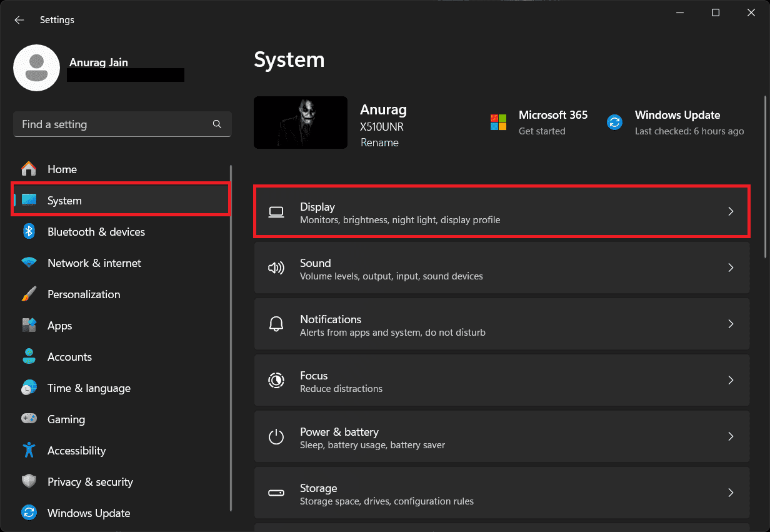The width and height of the screenshot is (770, 532).
Task: Click the user profile avatar
Action: coord(36,68)
